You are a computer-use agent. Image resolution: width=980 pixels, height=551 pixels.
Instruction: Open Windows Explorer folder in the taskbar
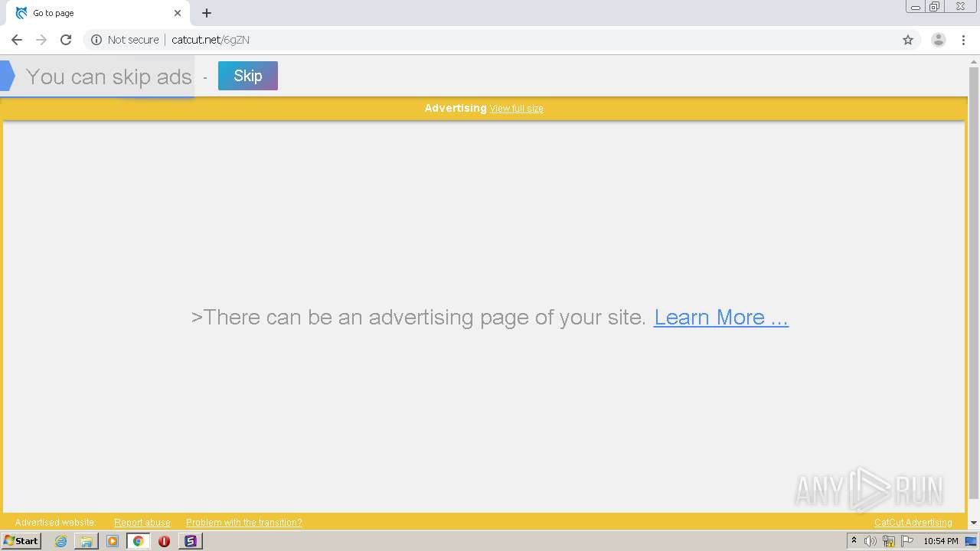point(87,541)
